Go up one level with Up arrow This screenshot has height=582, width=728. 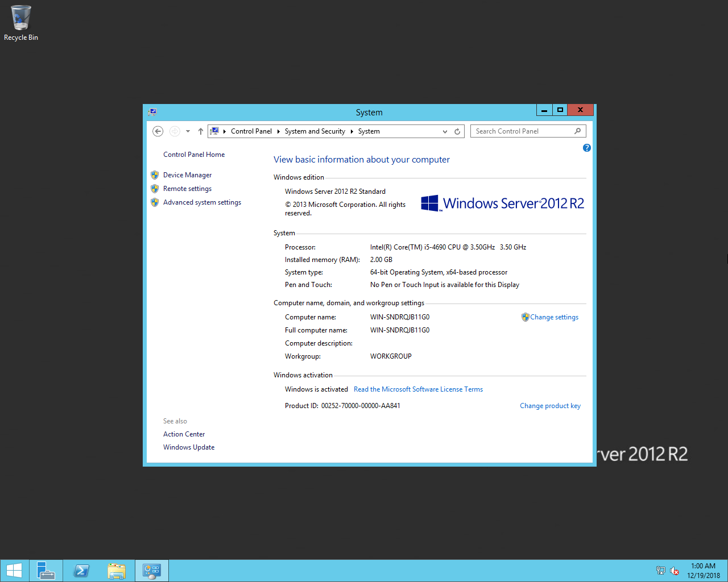point(200,131)
